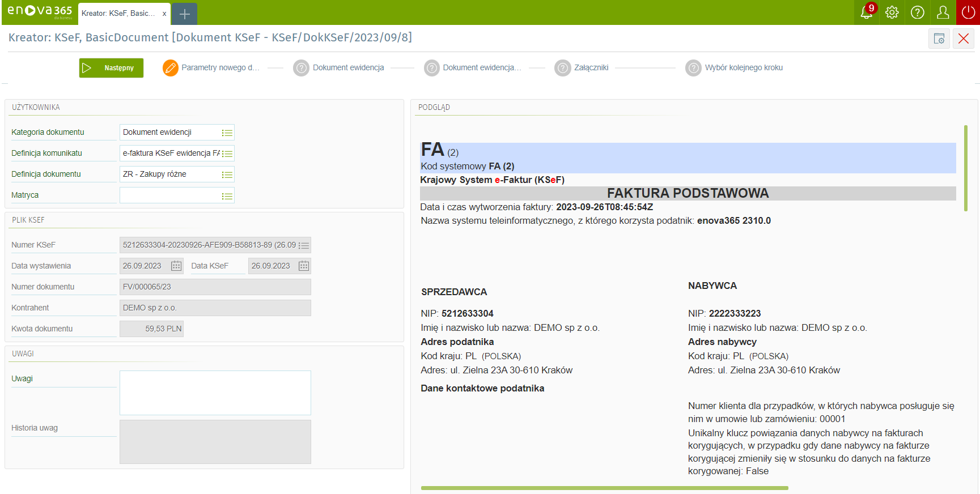Viewport: 980px width, 494px height.
Task: Open Data wystawienia calendar picker
Action: pos(176,266)
